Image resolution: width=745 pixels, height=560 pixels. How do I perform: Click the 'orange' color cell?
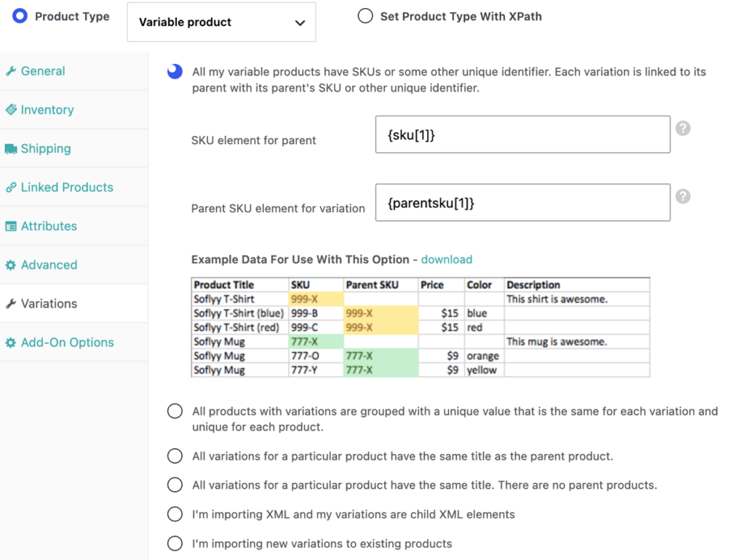(484, 356)
